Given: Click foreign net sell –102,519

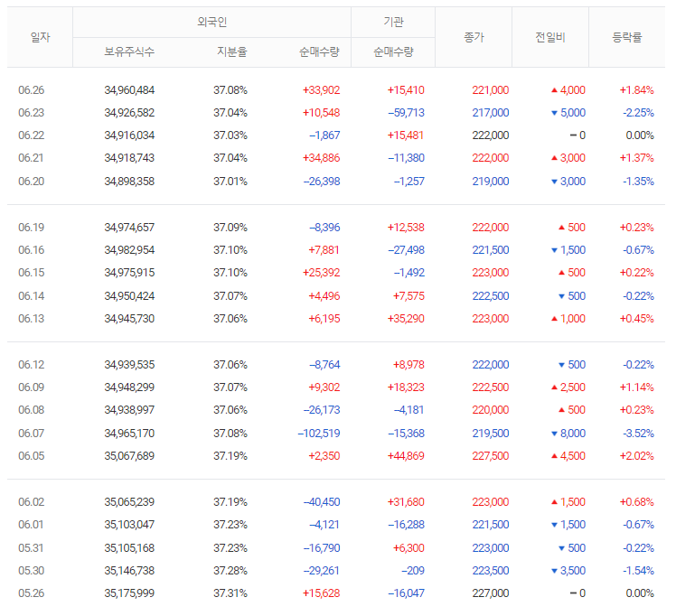Looking at the screenshot, I should tap(319, 434).
